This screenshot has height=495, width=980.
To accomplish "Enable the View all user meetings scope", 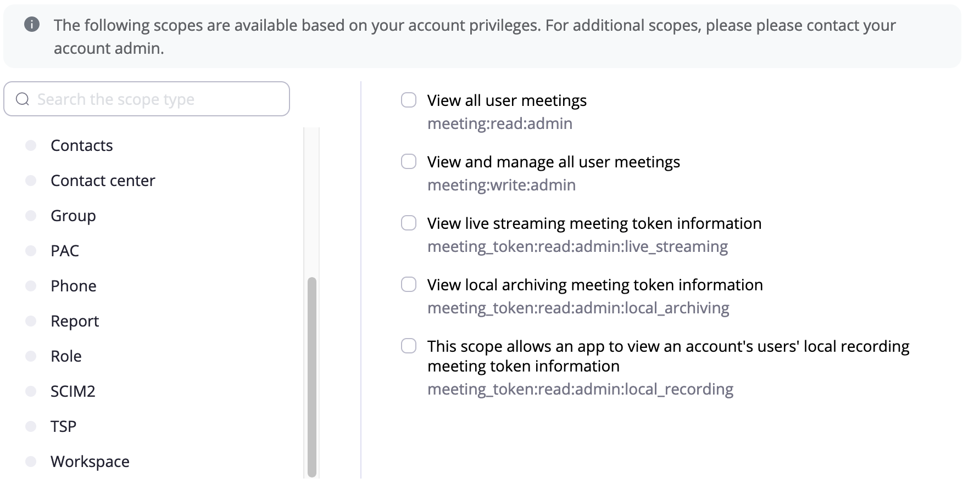I will pos(409,100).
